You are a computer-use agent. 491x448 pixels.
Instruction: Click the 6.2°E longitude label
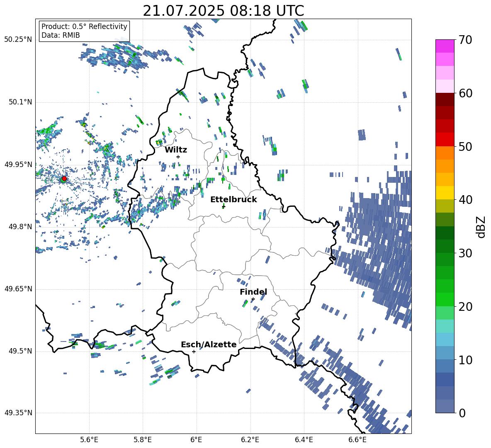point(250,440)
